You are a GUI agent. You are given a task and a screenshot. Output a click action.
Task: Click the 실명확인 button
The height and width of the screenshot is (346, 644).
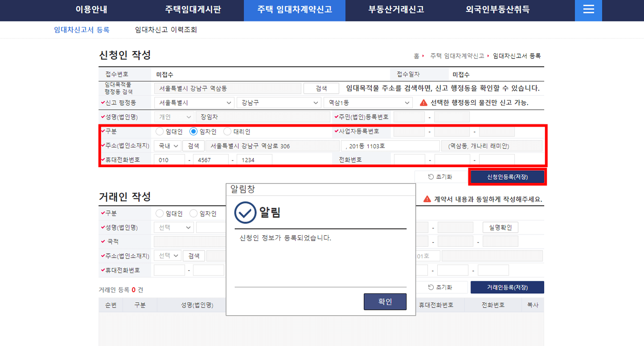pyautogui.click(x=500, y=227)
